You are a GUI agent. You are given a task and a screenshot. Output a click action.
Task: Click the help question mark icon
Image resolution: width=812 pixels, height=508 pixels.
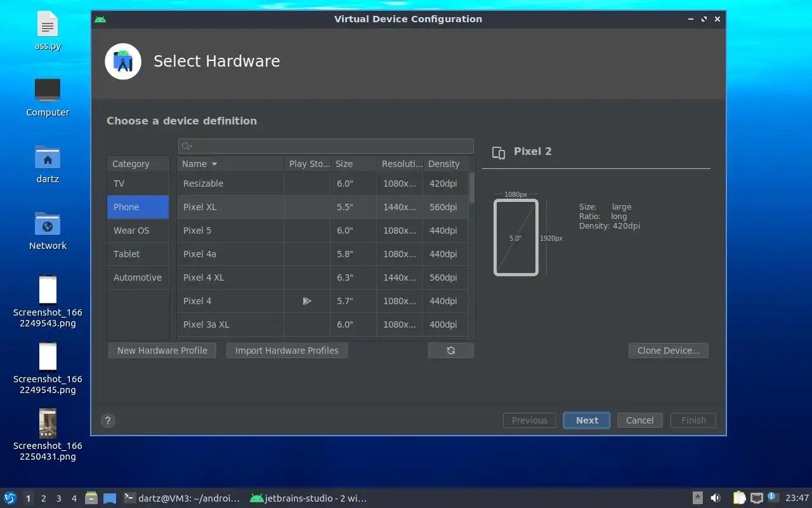point(108,420)
